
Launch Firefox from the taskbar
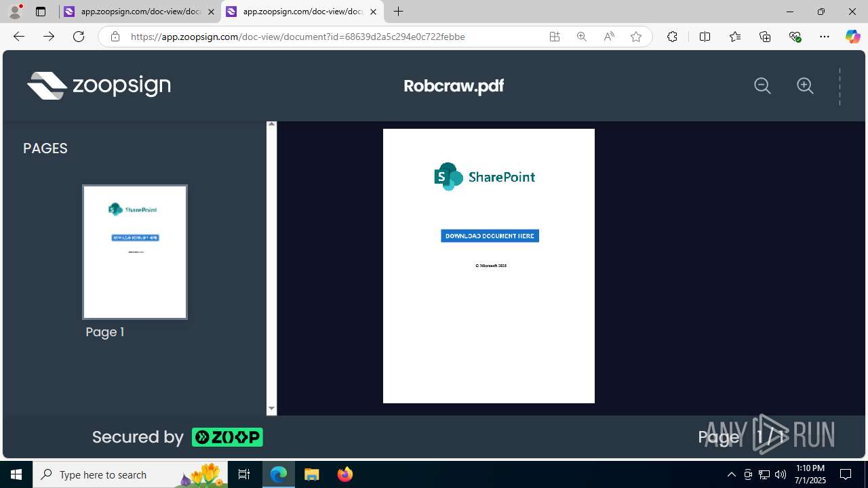345,474
